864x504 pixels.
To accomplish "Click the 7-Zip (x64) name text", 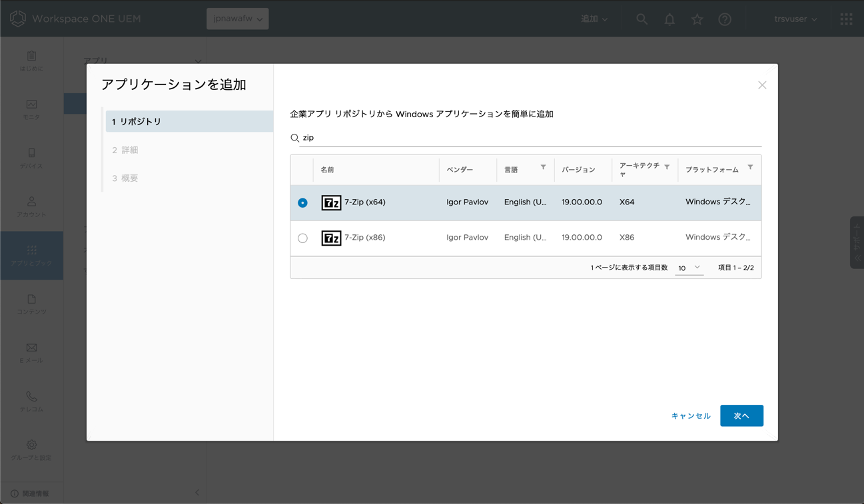I will [x=365, y=202].
